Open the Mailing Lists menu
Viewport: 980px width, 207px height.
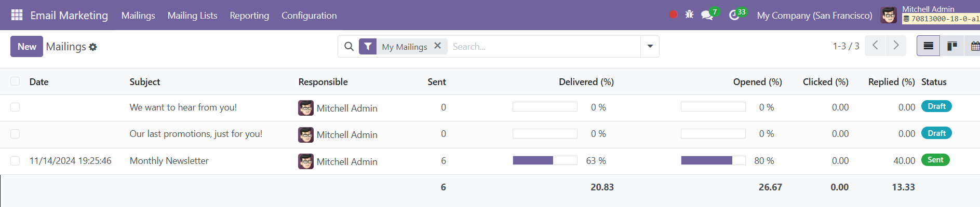[x=192, y=15]
